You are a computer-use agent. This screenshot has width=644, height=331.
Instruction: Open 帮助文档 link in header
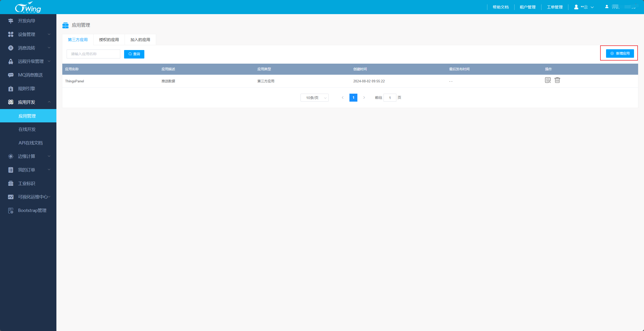[x=500, y=7]
